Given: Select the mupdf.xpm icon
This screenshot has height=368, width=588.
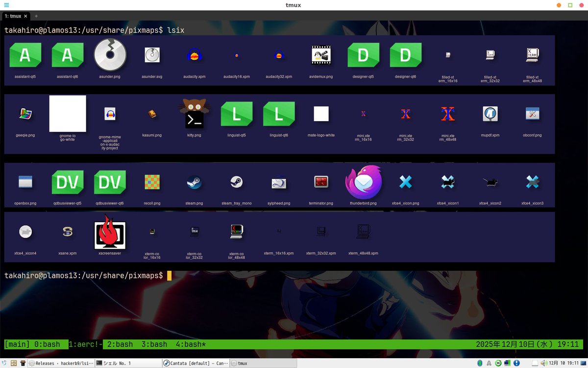Looking at the screenshot, I should coord(490,114).
